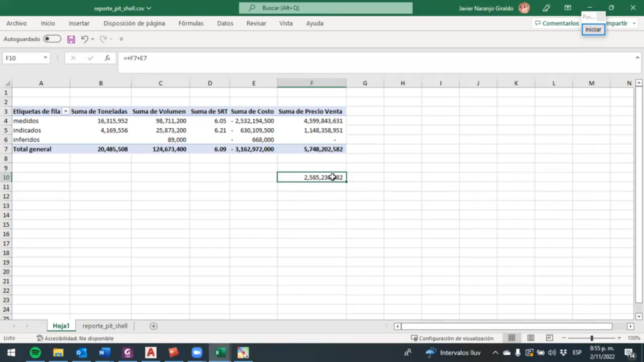Toggle the Autoguardado switch
Screen dimensions: 644x362
click(x=52, y=39)
